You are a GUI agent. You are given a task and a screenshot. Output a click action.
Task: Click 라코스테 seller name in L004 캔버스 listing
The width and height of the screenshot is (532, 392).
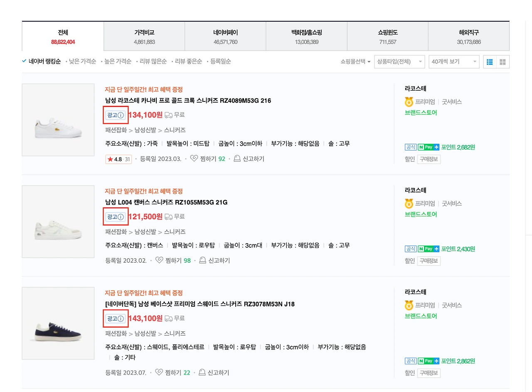[x=416, y=190]
